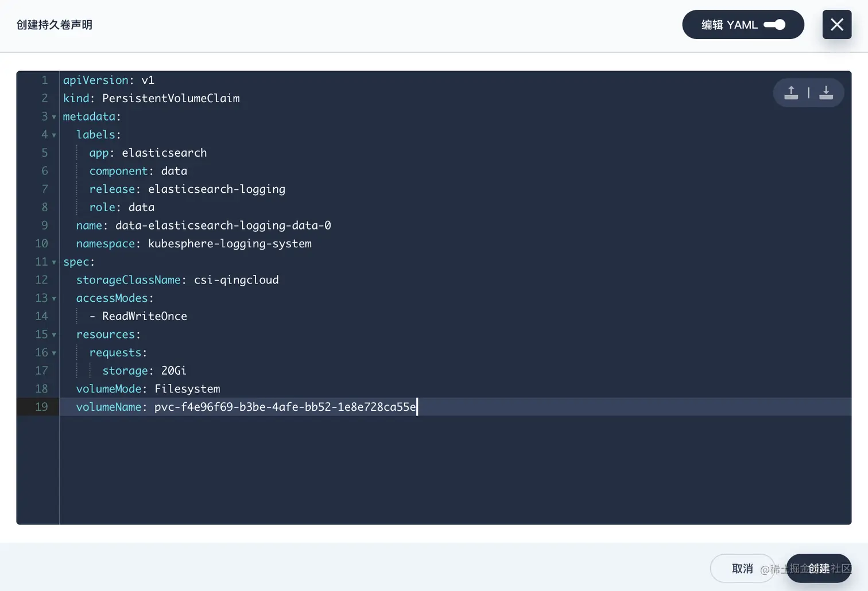868x591 pixels.
Task: Click the volumeMode: Filesystem line
Action: [148, 389]
